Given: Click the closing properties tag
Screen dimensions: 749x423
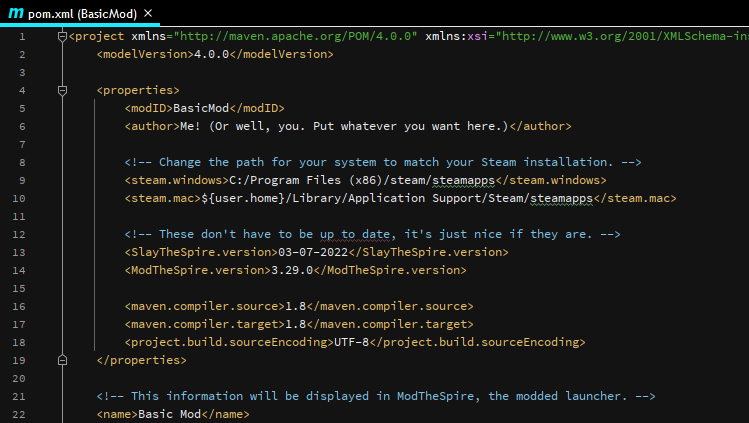Looking at the screenshot, I should coord(141,360).
